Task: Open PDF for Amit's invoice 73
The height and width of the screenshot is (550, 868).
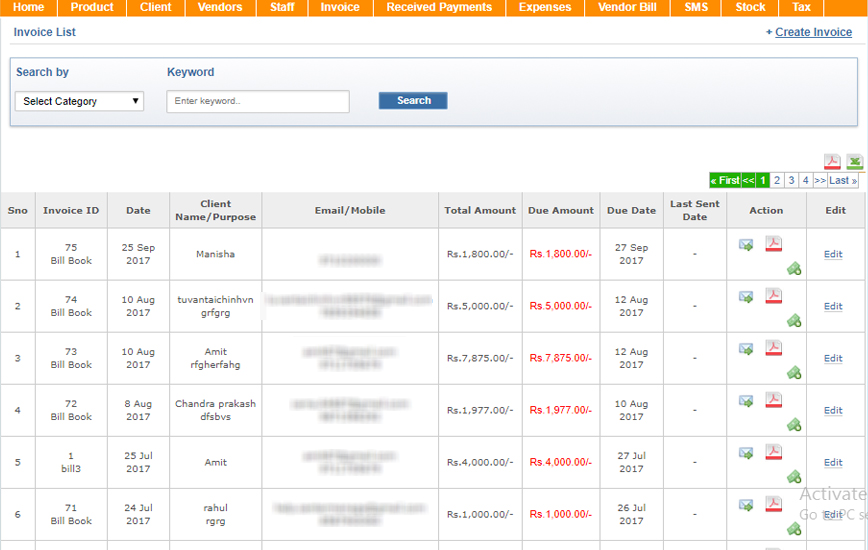Action: [x=773, y=348]
